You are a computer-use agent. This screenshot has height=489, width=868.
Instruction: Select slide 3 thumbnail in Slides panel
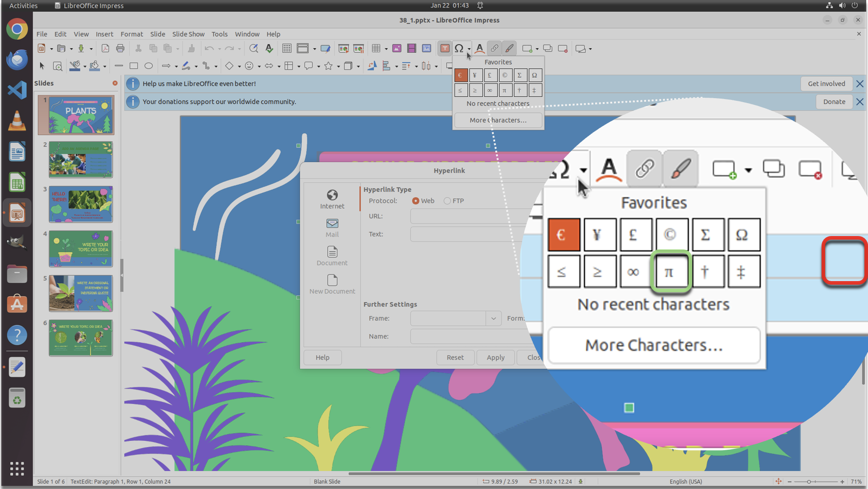point(80,204)
